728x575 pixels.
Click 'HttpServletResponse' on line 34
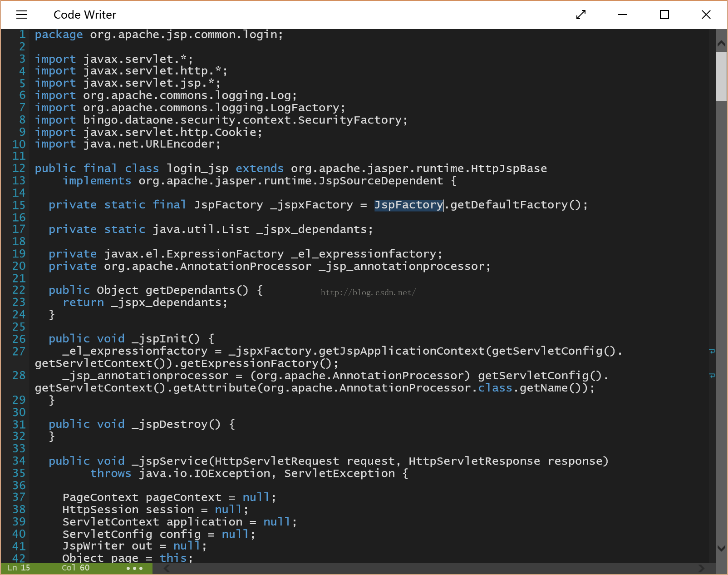click(474, 461)
